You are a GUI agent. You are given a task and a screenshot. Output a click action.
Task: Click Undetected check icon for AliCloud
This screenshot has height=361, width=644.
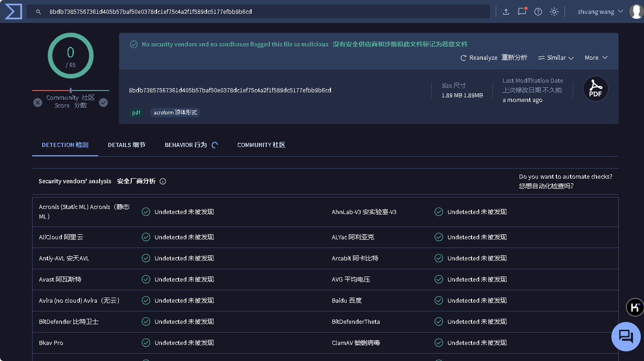(146, 237)
